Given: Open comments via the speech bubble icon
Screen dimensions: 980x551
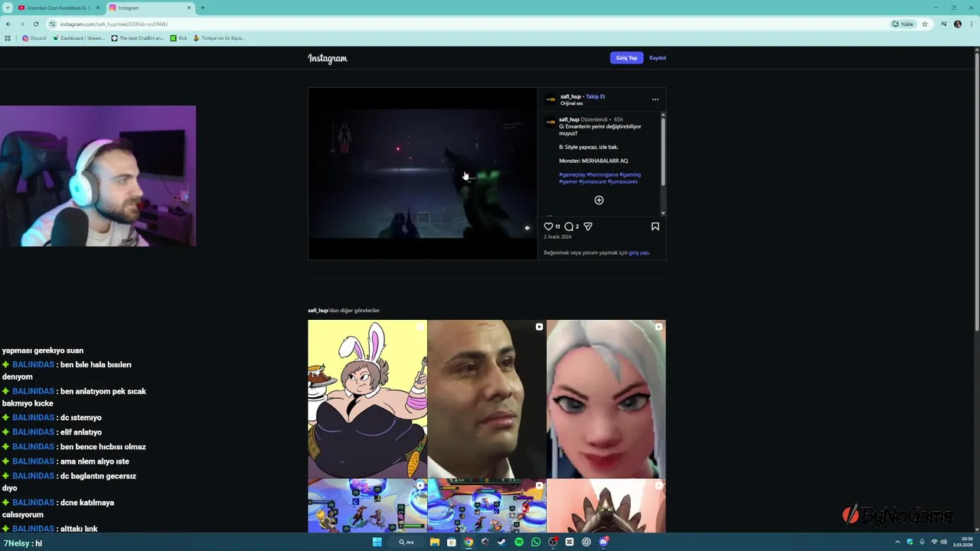Looking at the screenshot, I should [x=569, y=227].
